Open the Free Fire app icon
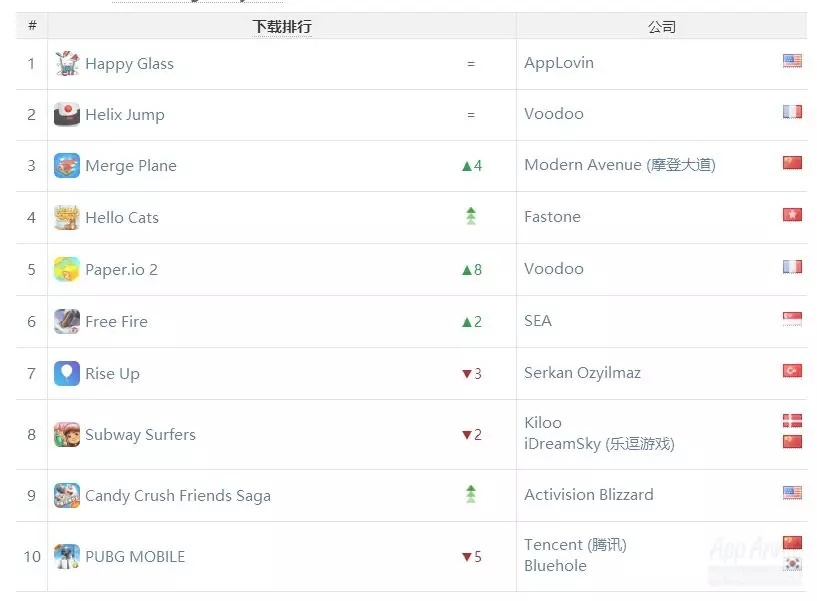The image size is (817, 601). 67,321
